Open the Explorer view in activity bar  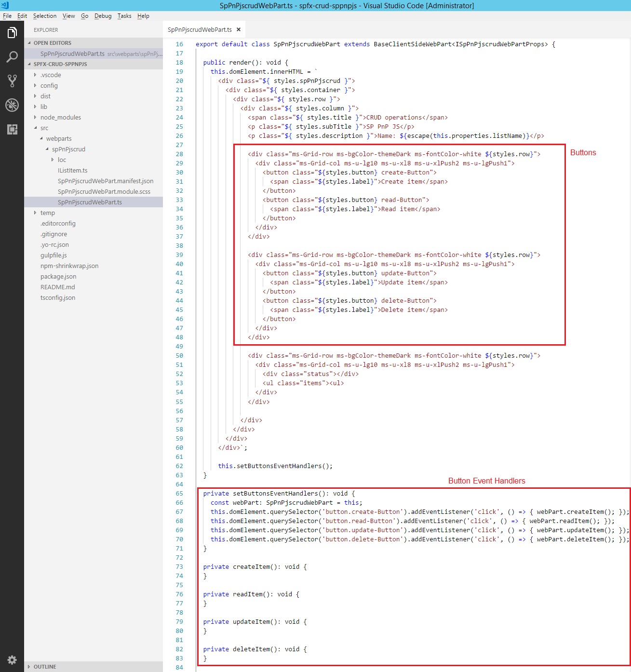[x=12, y=33]
